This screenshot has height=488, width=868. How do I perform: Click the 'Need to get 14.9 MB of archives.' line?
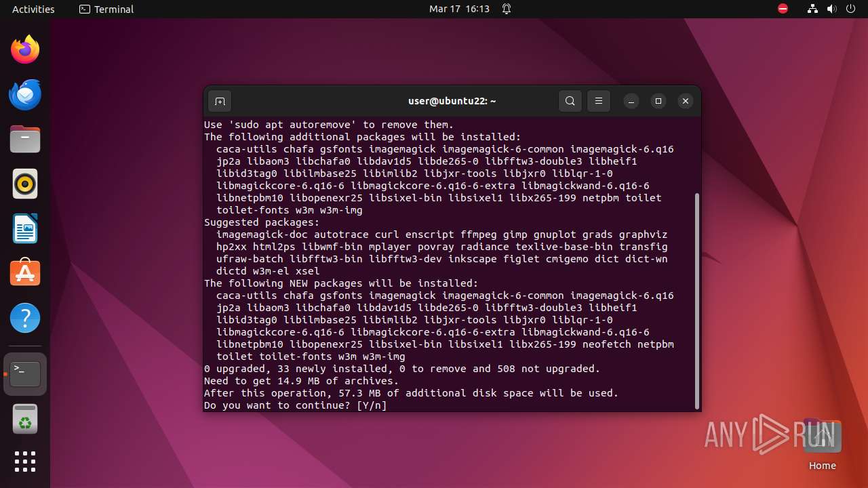coord(301,381)
